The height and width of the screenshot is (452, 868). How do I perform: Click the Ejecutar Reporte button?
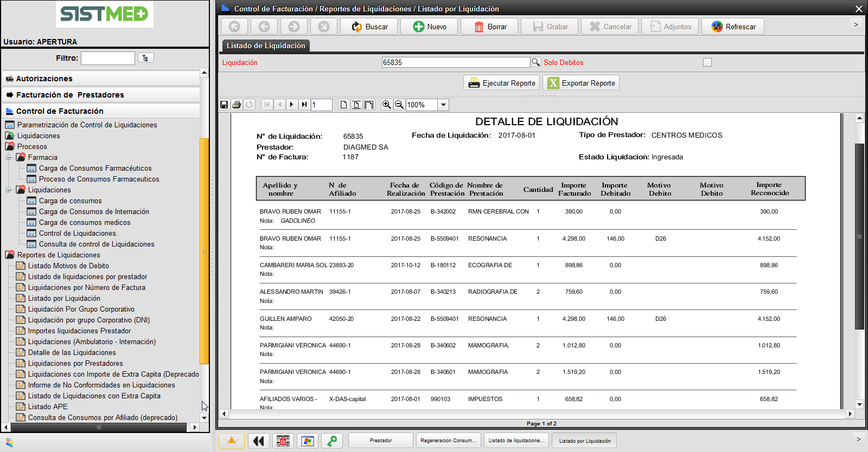502,83
